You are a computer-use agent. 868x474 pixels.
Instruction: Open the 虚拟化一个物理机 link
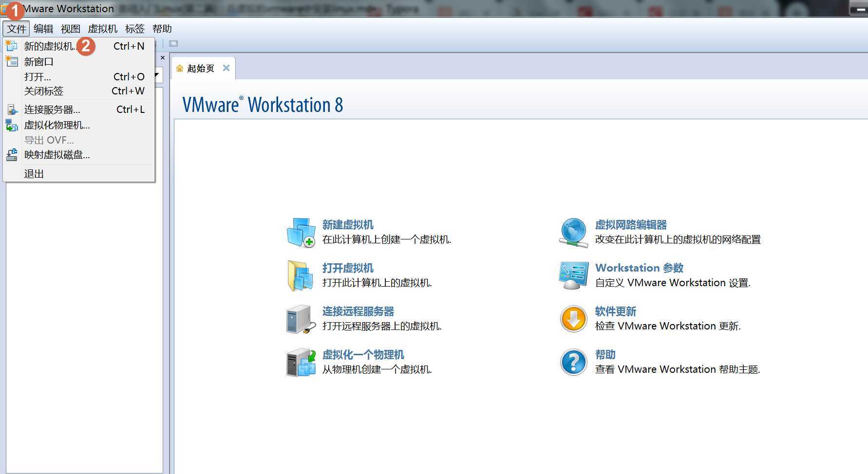tap(363, 355)
